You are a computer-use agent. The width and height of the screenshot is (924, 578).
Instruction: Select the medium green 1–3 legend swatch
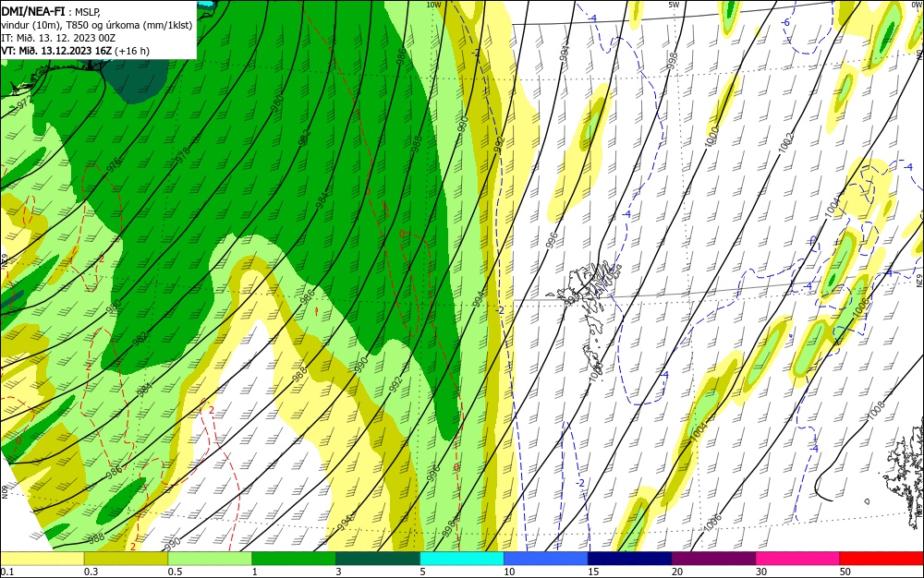(294, 559)
